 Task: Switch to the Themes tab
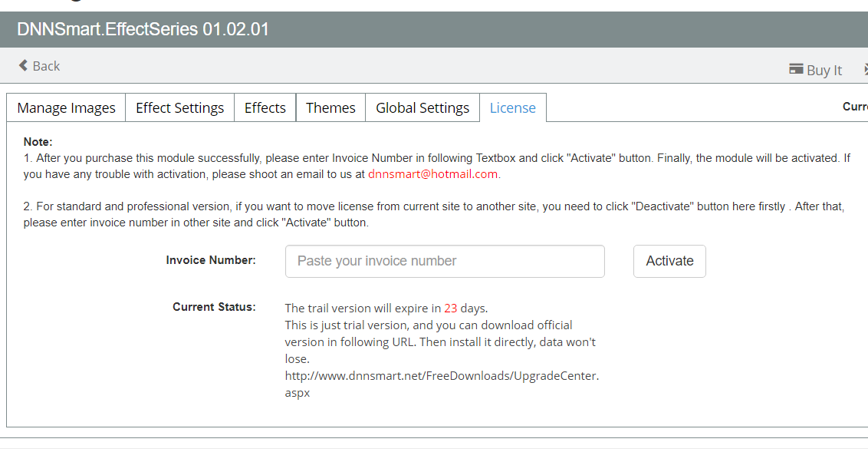tap(330, 107)
